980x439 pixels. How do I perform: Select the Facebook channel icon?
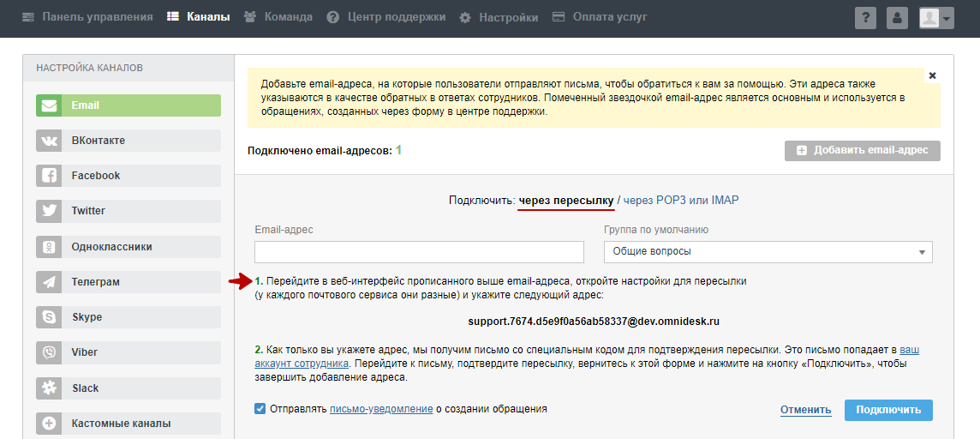coord(49,176)
